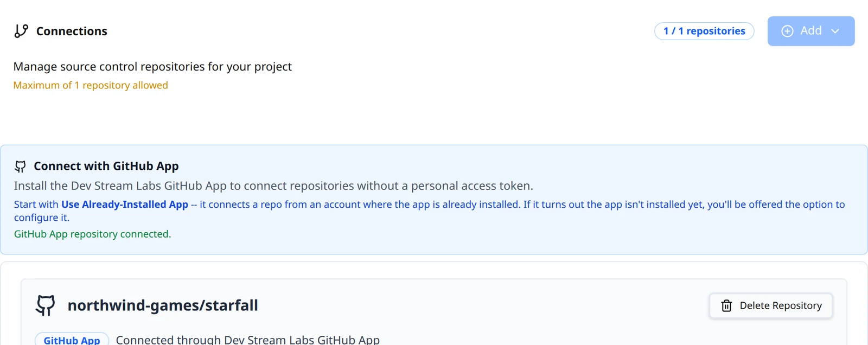Click 'GitHub App repository connected.' status text
The image size is (868, 345).
point(92,234)
